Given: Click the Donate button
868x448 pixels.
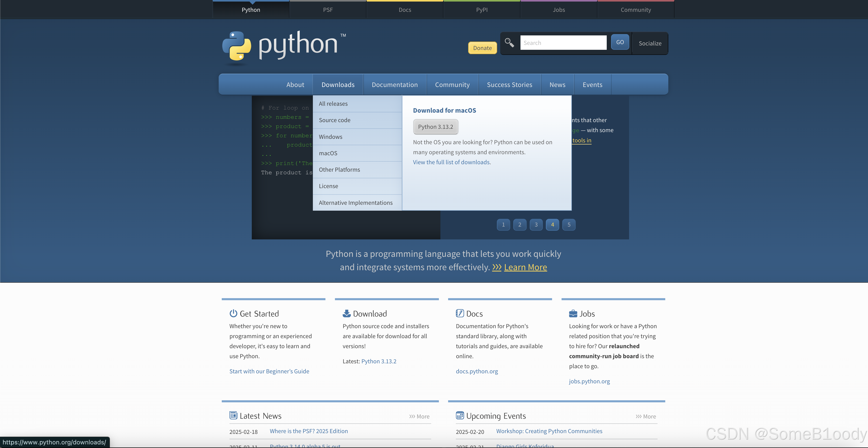Looking at the screenshot, I should 482,48.
